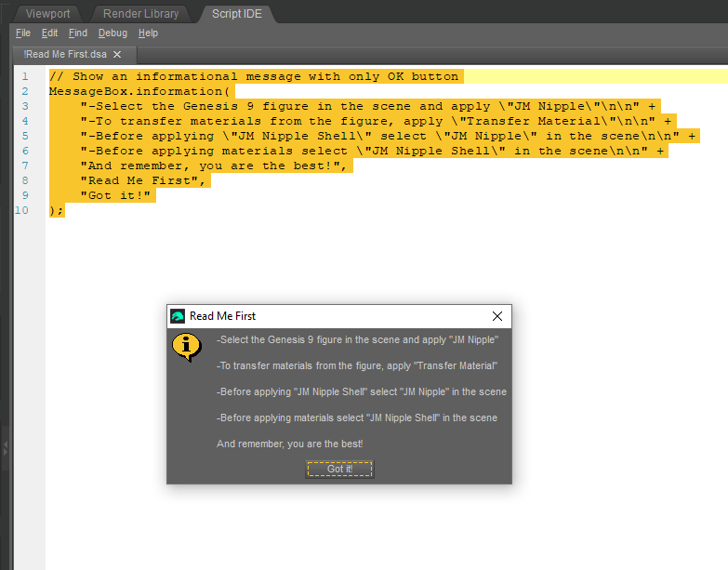
Task: Click dialog text 'And remember, you are the best!'
Action: pos(290,444)
